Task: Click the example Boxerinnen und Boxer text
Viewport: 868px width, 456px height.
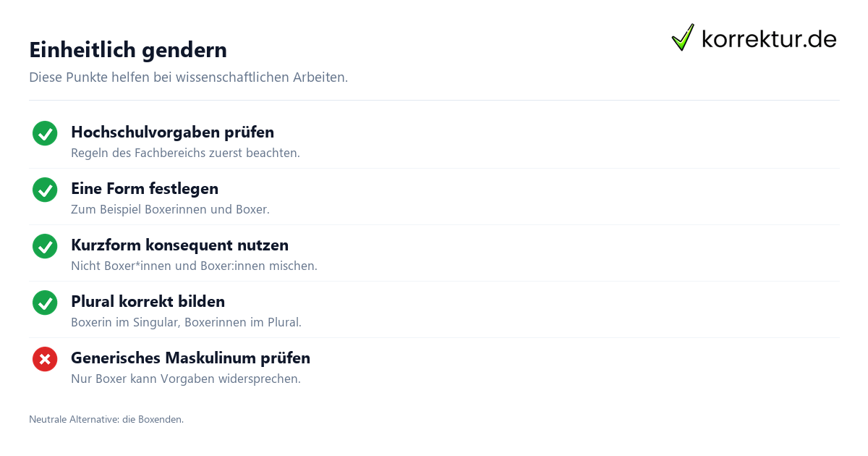Action: [x=170, y=210]
